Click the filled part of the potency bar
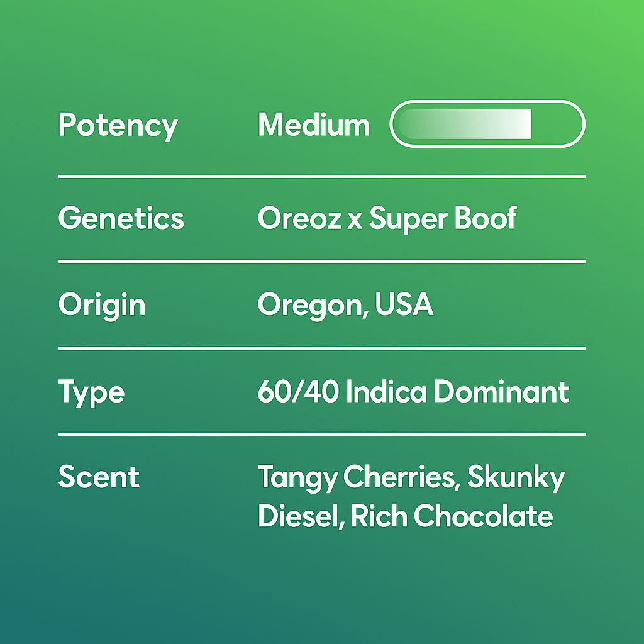The height and width of the screenshot is (644, 644). [x=465, y=124]
